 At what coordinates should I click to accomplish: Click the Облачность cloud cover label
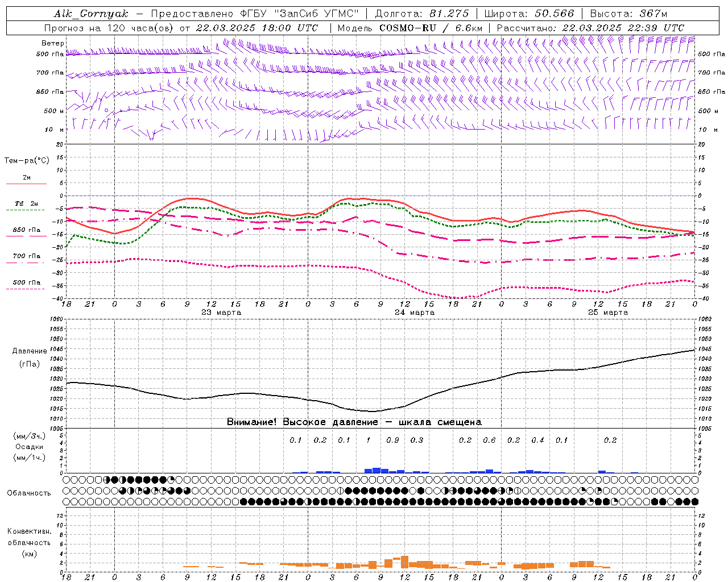coord(29,493)
